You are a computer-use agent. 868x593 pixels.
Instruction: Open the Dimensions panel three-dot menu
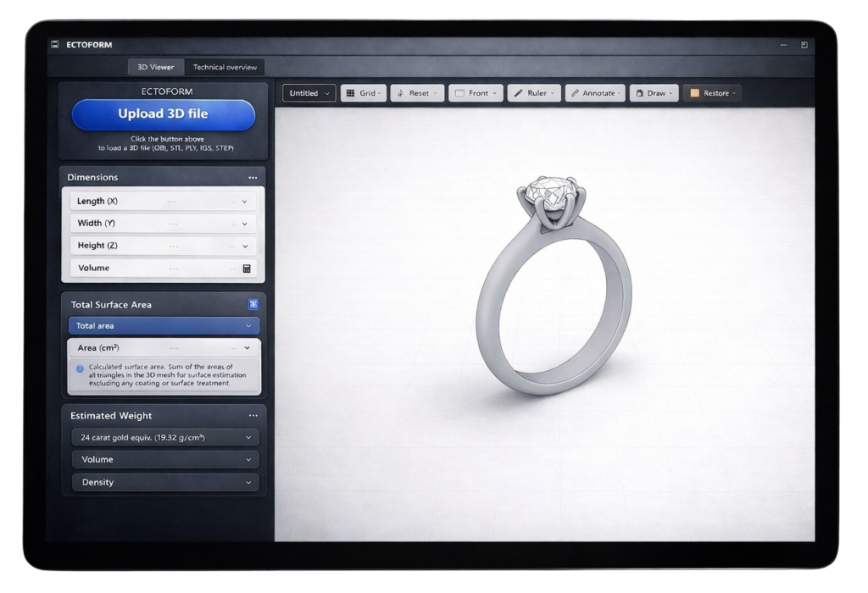click(x=253, y=178)
